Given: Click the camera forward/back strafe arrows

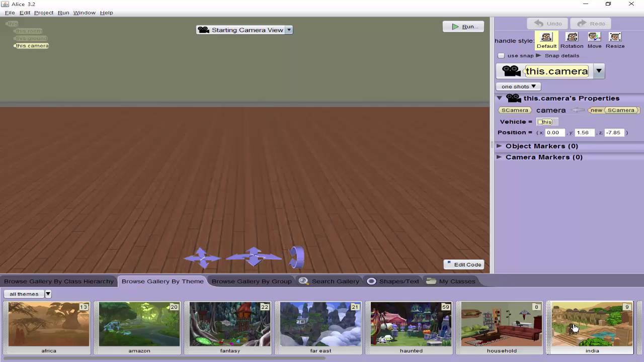Looking at the screenshot, I should [254, 256].
